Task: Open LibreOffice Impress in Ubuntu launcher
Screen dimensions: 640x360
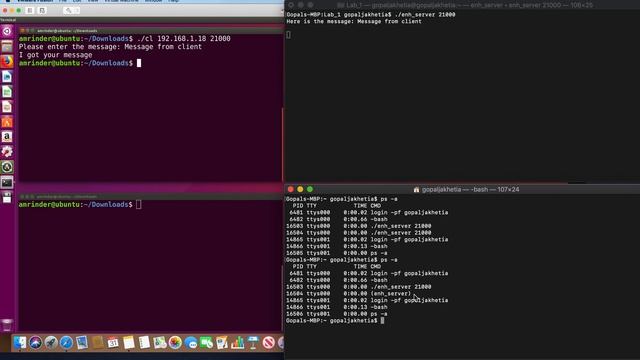Action: click(7, 107)
